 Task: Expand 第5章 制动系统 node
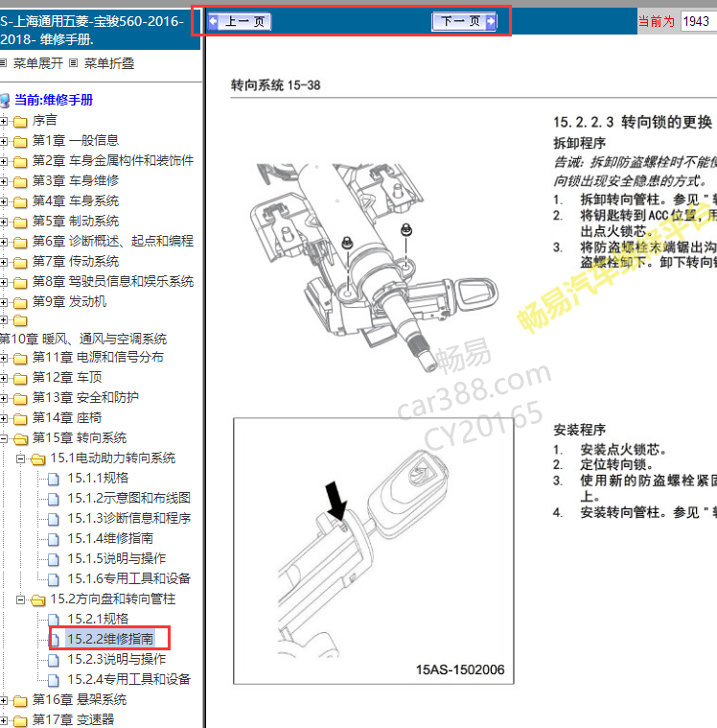click(4, 222)
